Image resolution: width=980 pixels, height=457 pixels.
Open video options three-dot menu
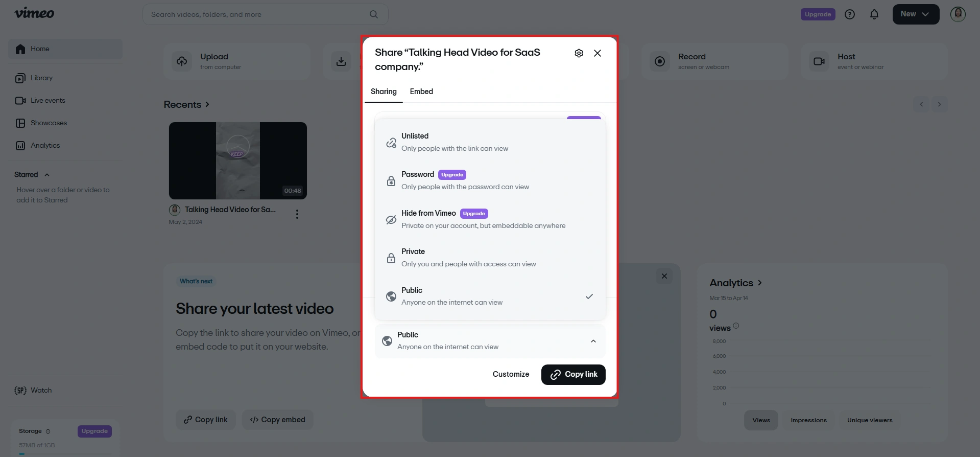click(x=297, y=214)
